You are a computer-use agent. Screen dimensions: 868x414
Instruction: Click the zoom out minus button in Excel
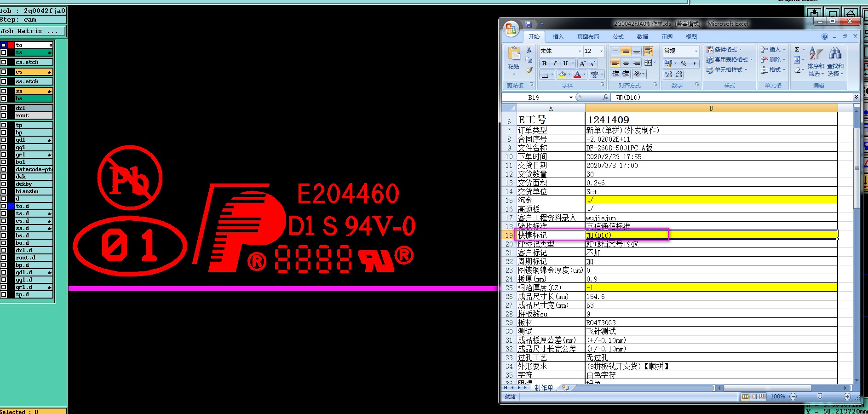click(x=793, y=396)
